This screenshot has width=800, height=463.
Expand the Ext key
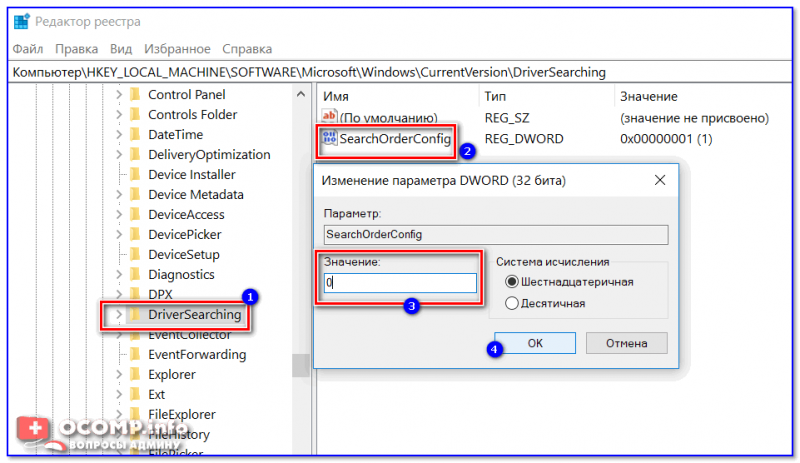point(119,394)
